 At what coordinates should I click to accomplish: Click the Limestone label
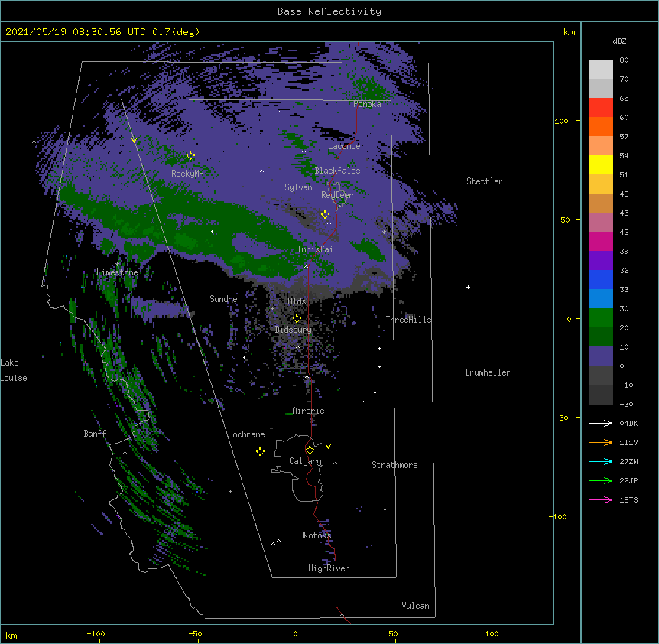(x=117, y=272)
